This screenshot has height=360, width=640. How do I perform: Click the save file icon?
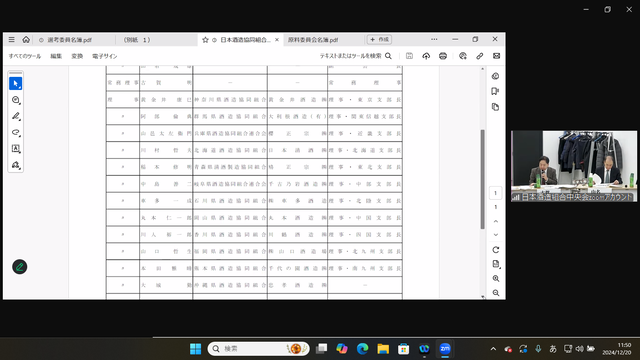(409, 56)
